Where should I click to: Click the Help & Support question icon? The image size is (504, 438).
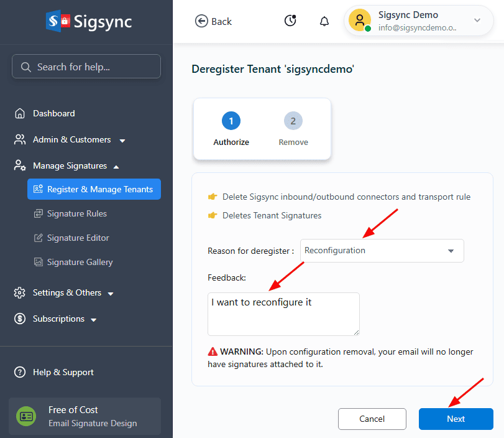tap(20, 372)
